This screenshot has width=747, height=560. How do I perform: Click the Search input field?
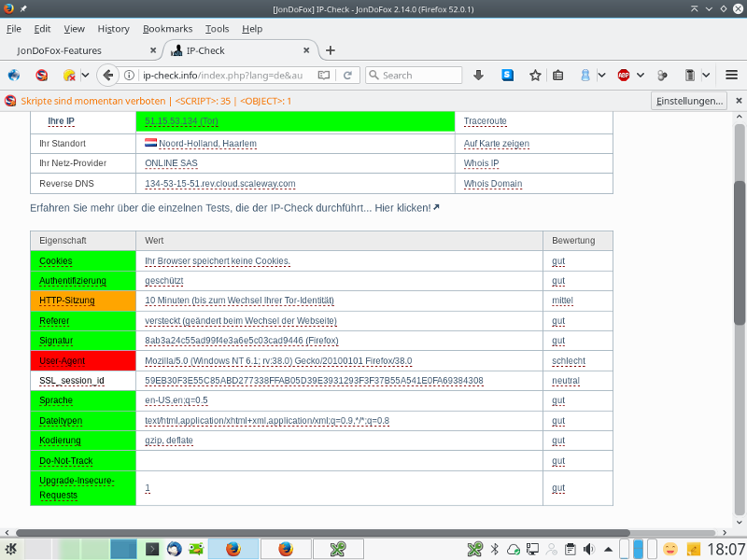pyautogui.click(x=414, y=76)
